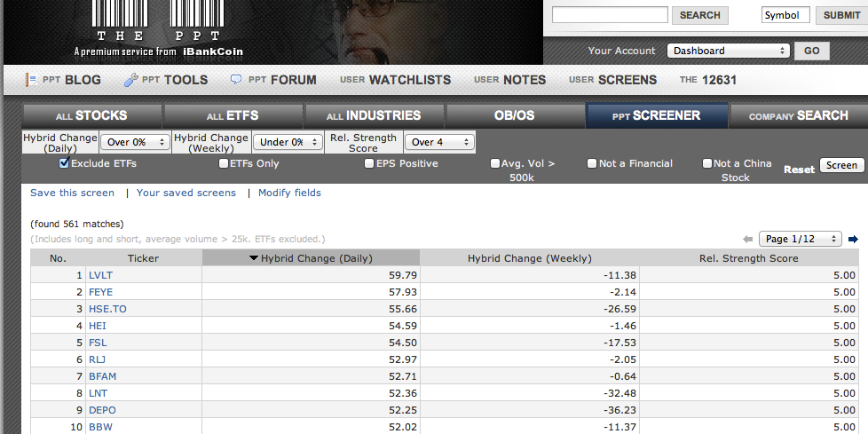
Task: Switch to the All ETFs tab
Action: [233, 115]
